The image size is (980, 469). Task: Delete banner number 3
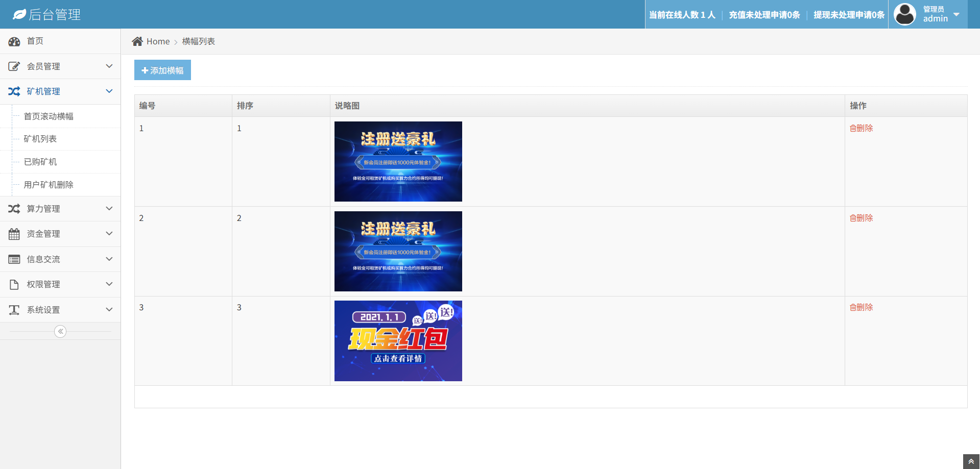pos(861,307)
